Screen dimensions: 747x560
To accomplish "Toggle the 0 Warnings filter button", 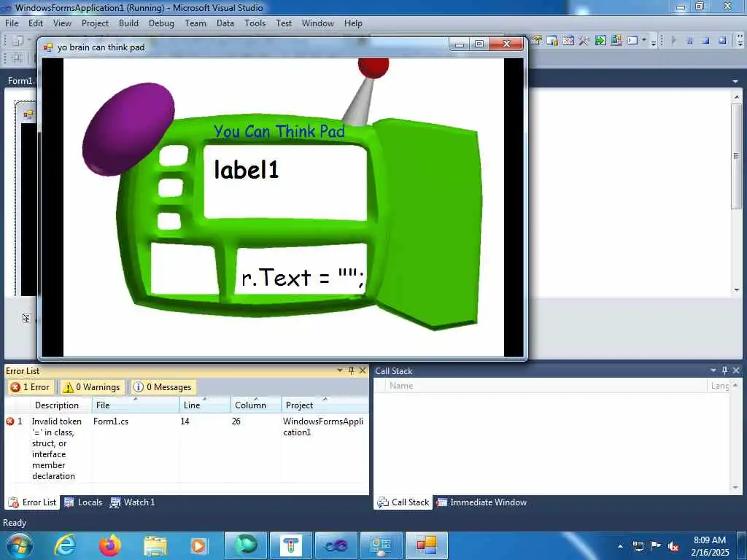I will tap(92, 387).
